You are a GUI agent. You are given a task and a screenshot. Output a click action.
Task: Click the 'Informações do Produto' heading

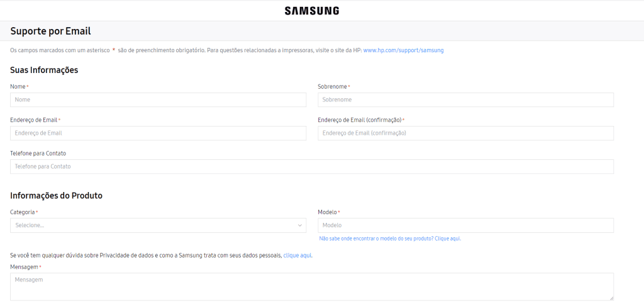coord(56,195)
